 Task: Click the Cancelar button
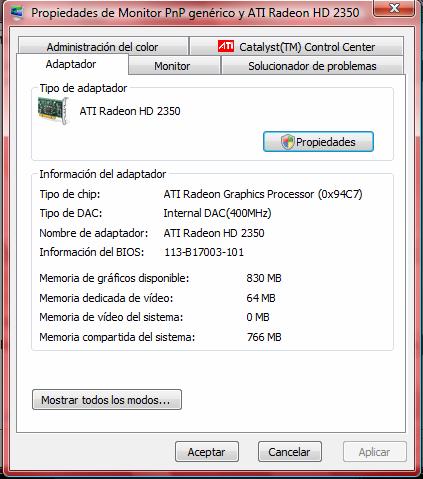pos(290,452)
